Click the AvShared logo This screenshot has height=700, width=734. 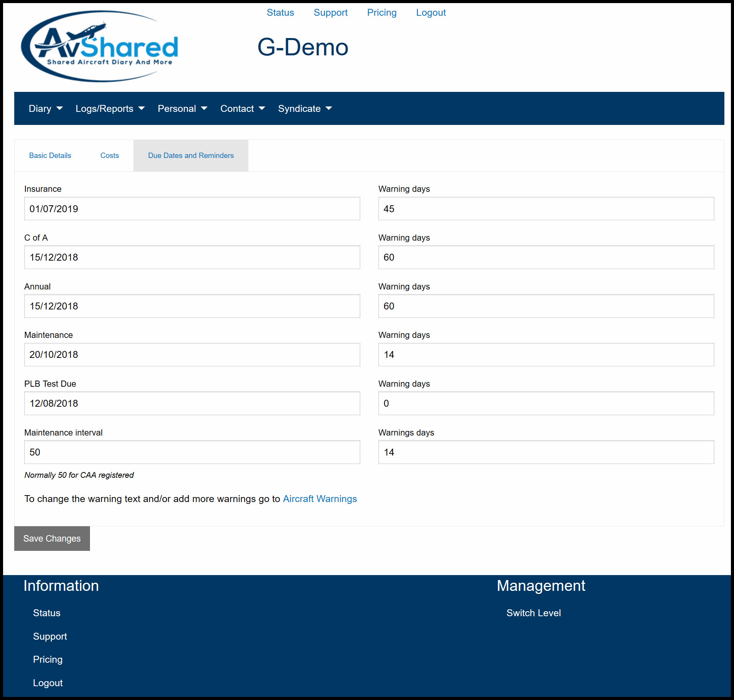100,46
